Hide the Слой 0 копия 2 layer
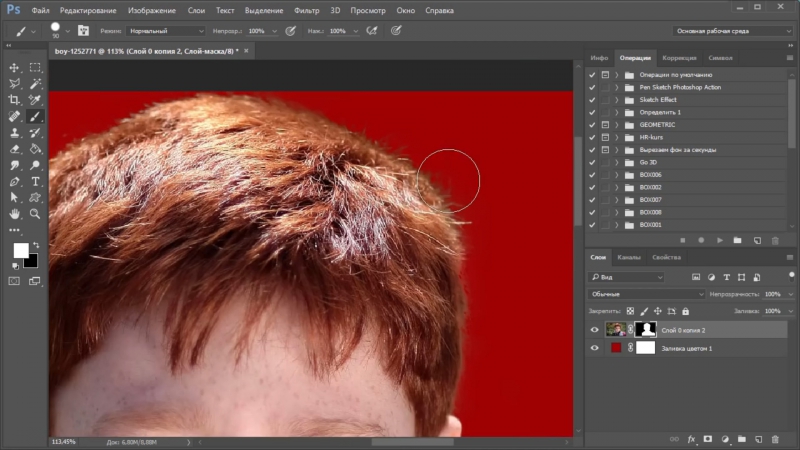The image size is (800, 450). click(594, 329)
